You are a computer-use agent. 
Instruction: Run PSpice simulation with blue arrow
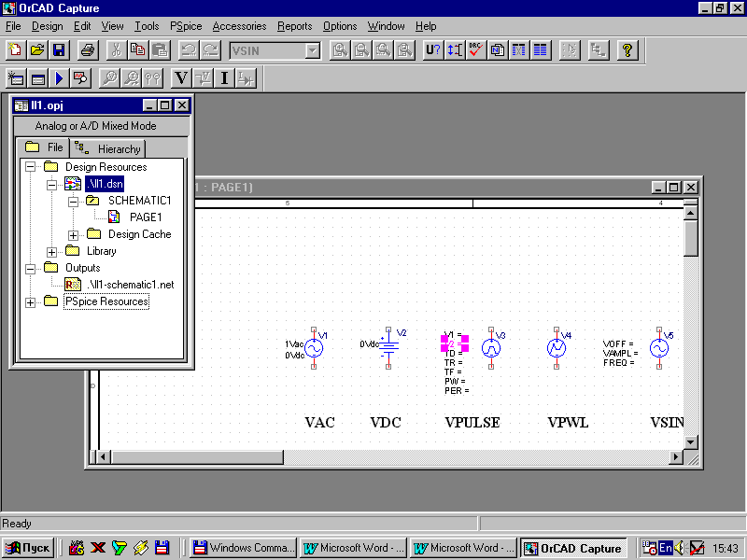tap(59, 78)
